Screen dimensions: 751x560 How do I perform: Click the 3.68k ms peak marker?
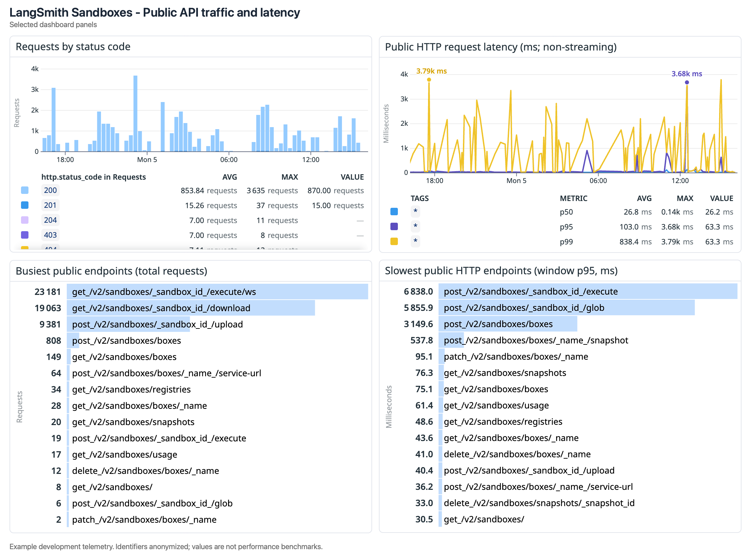pos(687,82)
